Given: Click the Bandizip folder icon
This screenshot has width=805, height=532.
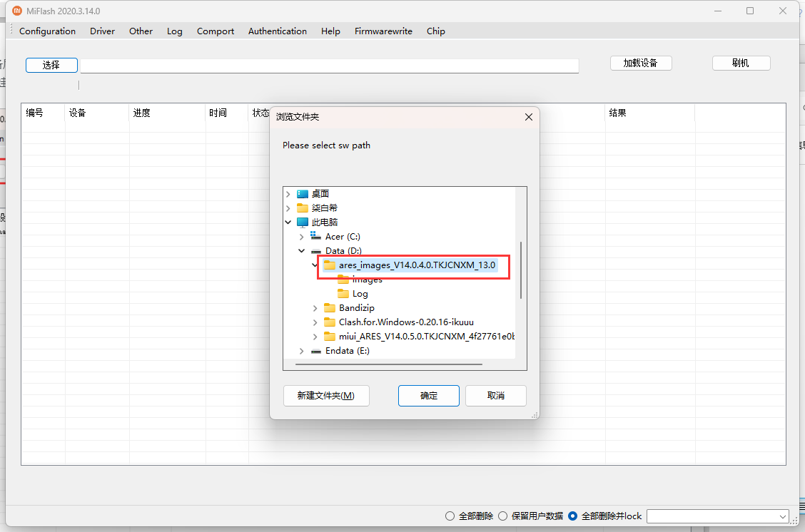Looking at the screenshot, I should point(330,308).
